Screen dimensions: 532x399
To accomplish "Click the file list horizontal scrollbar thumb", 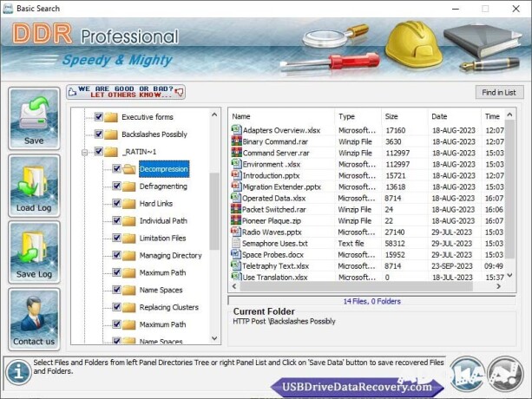I will pos(356,286).
